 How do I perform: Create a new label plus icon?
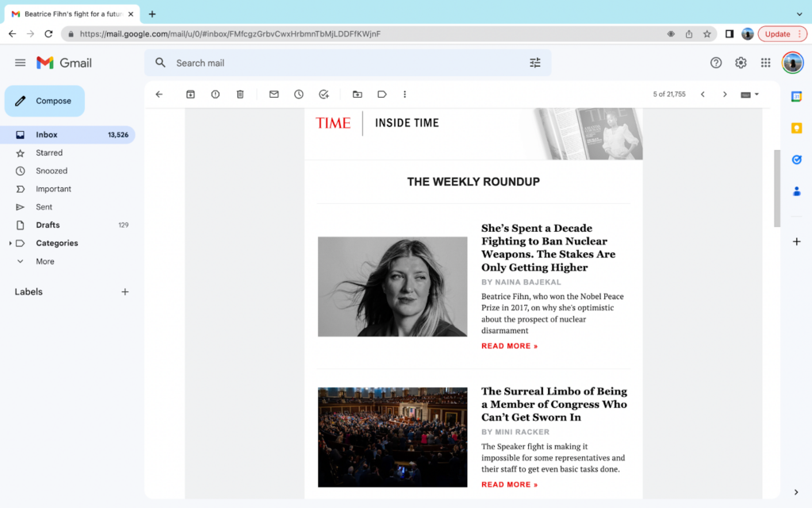(124, 292)
